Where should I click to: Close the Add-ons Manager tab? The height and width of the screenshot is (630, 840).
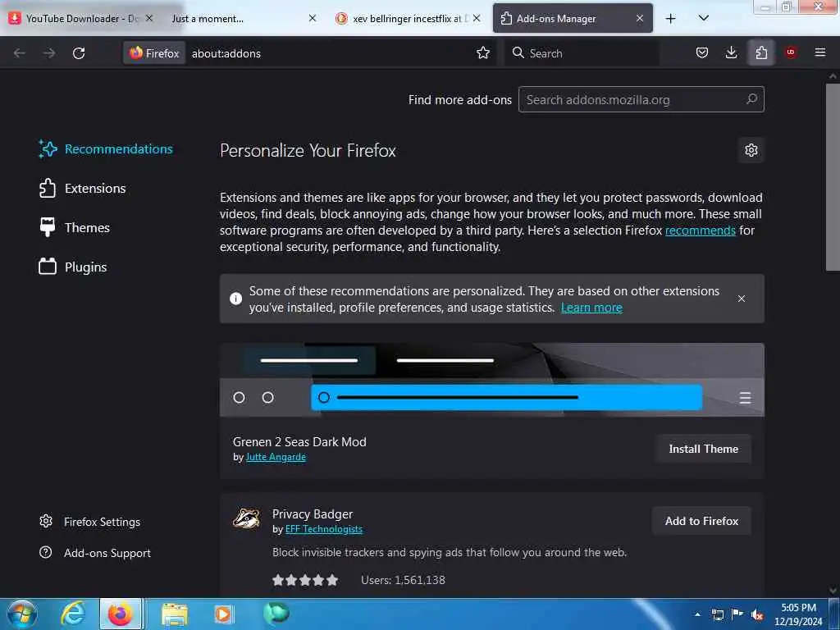click(640, 18)
